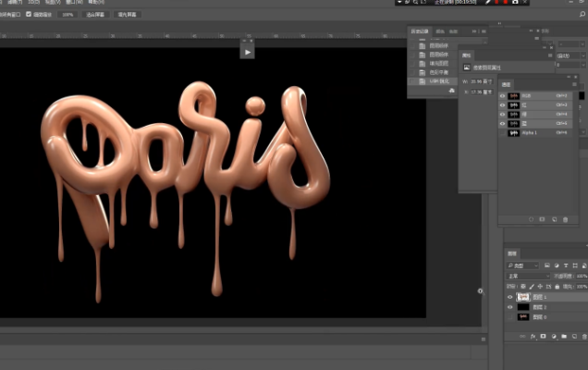Toggle the checkbox in the options bar
The width and height of the screenshot is (588, 370).
pyautogui.click(x=29, y=15)
